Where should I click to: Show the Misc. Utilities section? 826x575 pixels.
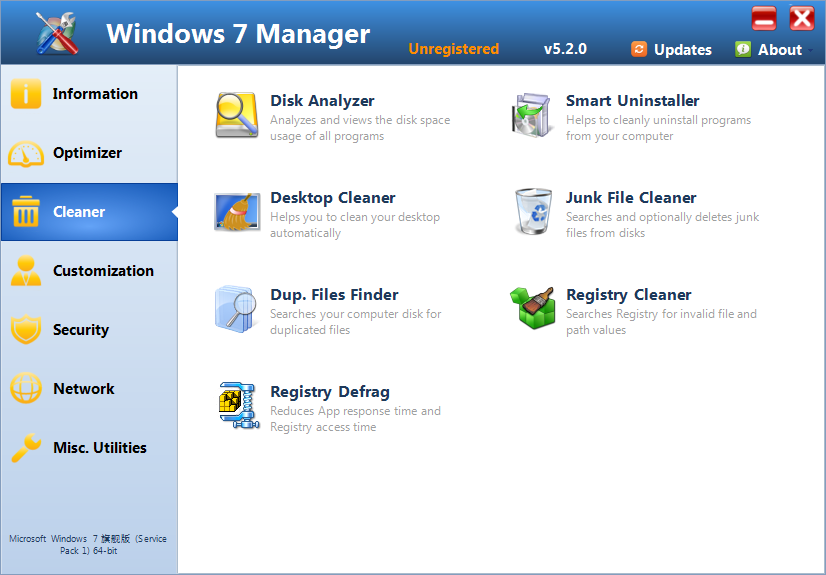pyautogui.click(x=89, y=448)
